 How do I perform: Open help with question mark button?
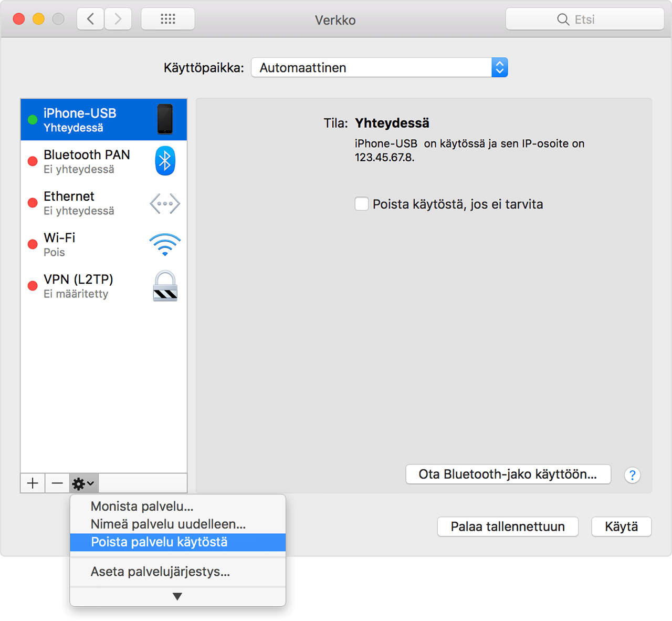632,475
